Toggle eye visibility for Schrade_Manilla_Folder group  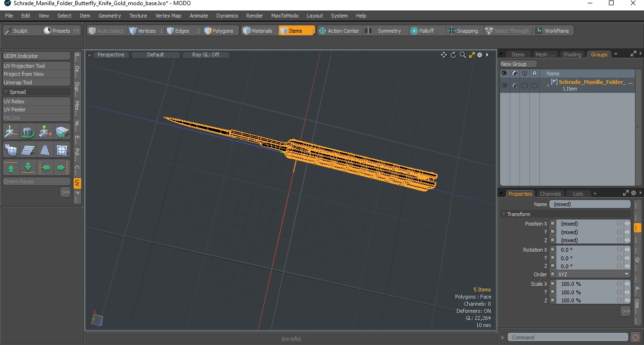coord(504,85)
